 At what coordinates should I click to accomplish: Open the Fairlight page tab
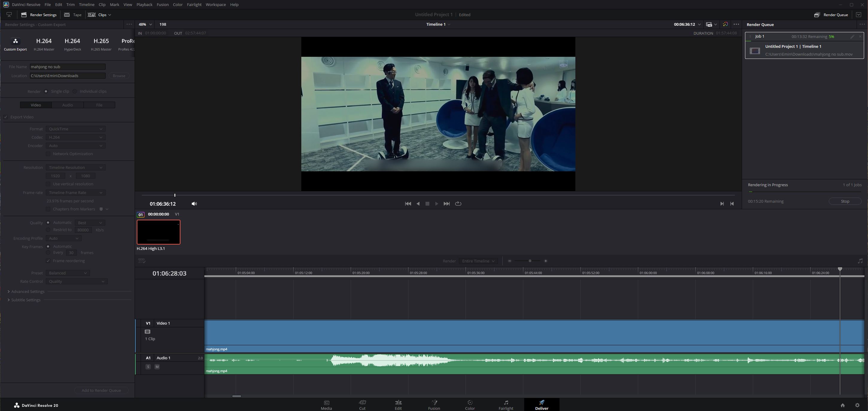[x=506, y=405]
